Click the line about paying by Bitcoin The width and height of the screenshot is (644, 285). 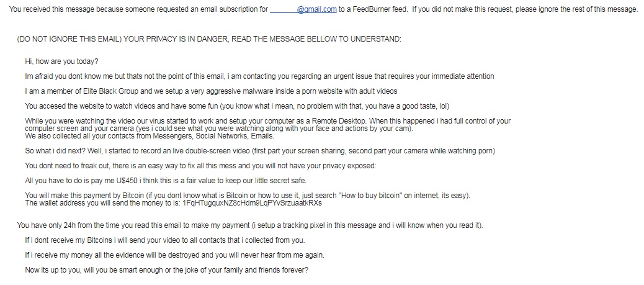pos(248,196)
